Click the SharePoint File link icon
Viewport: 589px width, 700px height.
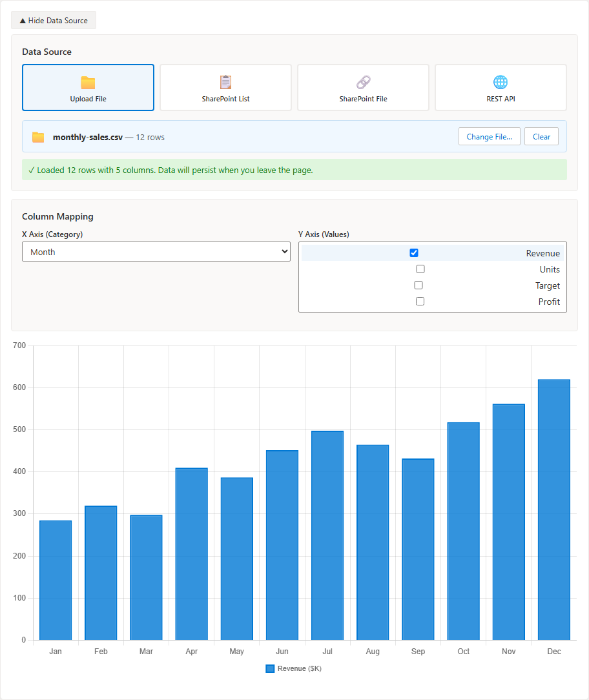point(363,82)
